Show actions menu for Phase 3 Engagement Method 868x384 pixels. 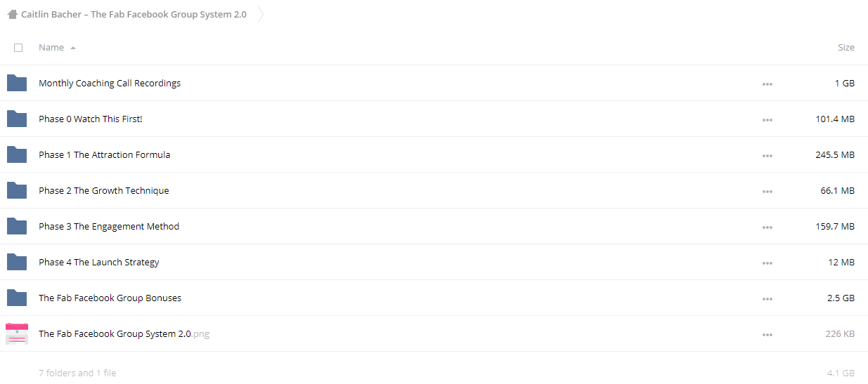[x=767, y=227]
